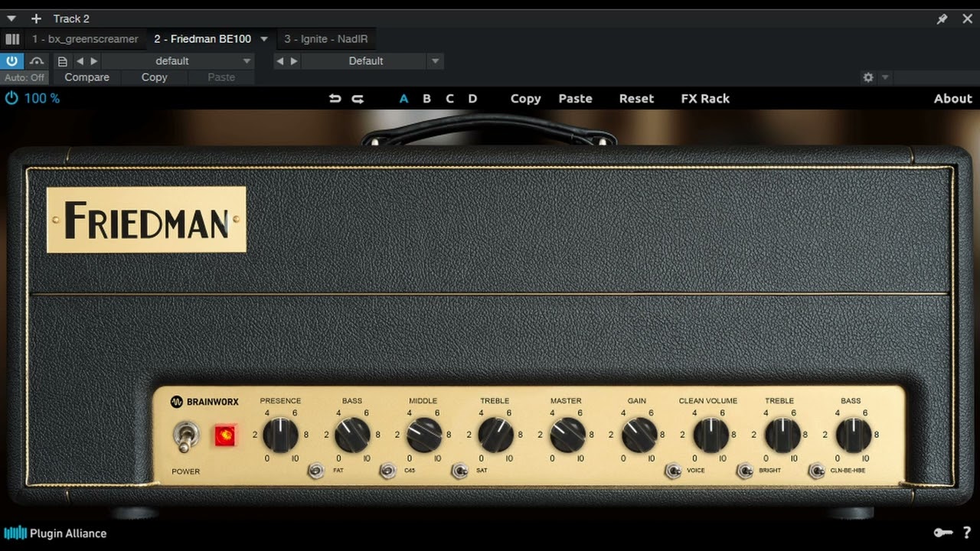Click the undo arrow icon
Viewport: 980px width, 551px height.
coord(335,99)
